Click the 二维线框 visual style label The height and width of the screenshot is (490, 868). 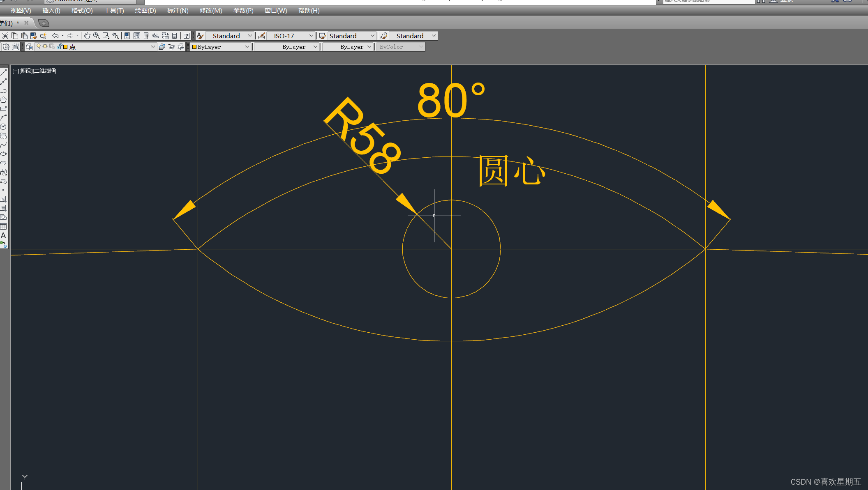click(44, 71)
